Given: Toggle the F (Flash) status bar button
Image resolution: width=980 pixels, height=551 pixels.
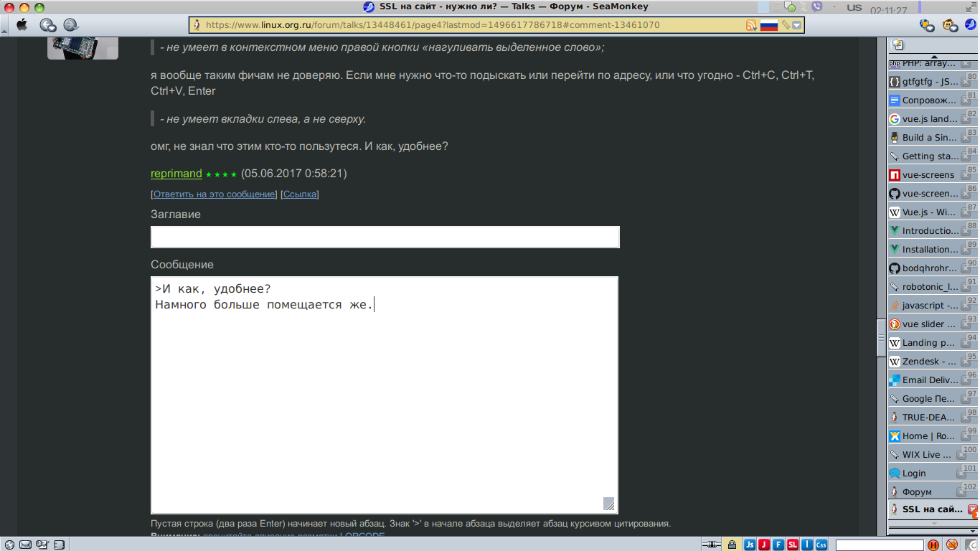Looking at the screenshot, I should pyautogui.click(x=778, y=545).
